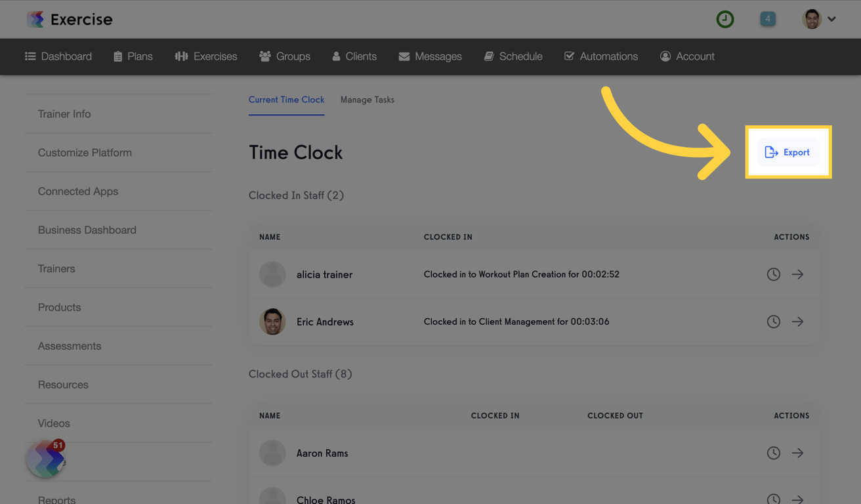Click the Export button
This screenshot has width=861, height=504.
[788, 152]
